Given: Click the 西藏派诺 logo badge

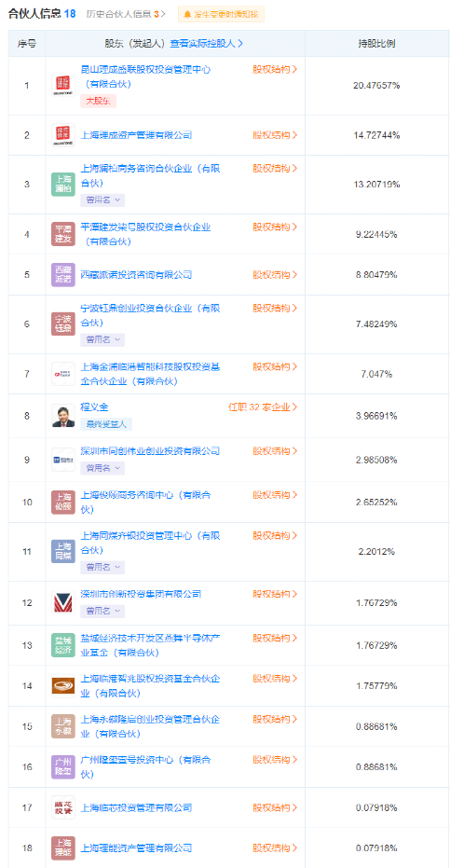Looking at the screenshot, I should click(63, 274).
